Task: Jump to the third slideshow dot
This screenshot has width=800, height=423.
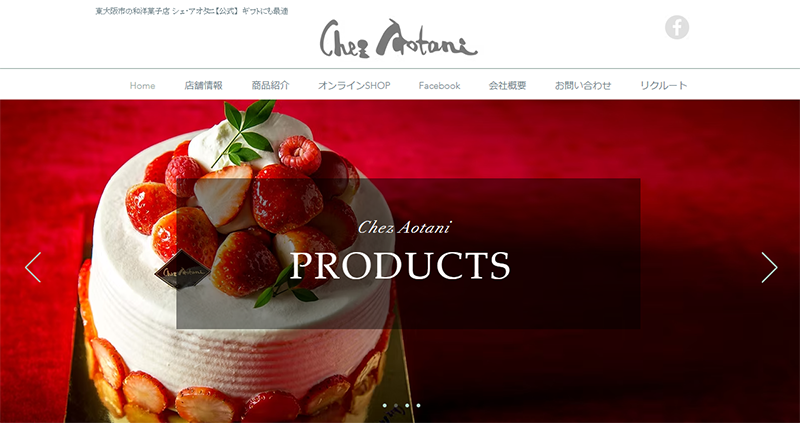Action: click(407, 406)
